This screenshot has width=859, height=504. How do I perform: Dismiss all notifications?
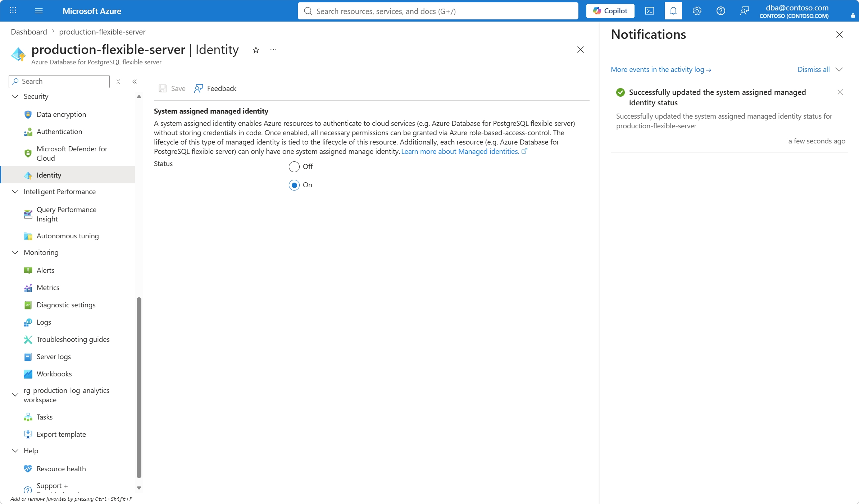814,69
